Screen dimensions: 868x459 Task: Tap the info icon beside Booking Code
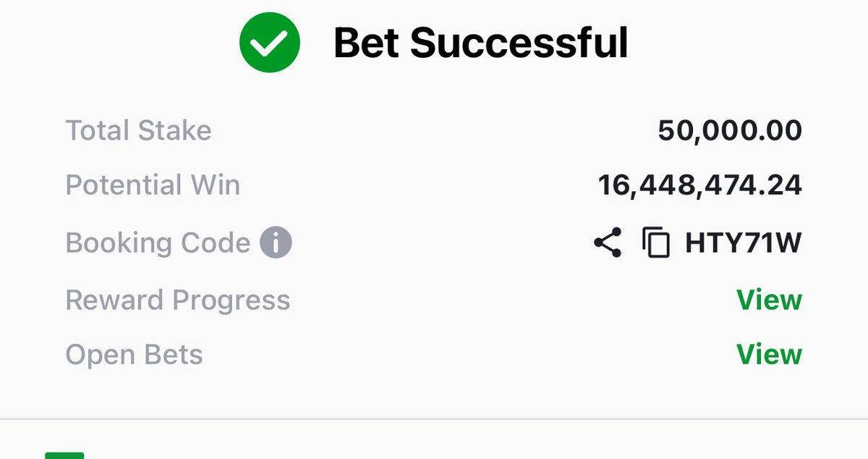276,243
